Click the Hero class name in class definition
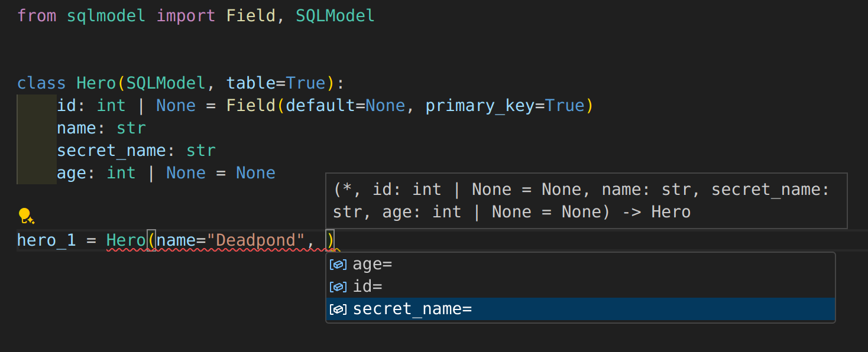The width and height of the screenshot is (868, 352). [x=96, y=83]
